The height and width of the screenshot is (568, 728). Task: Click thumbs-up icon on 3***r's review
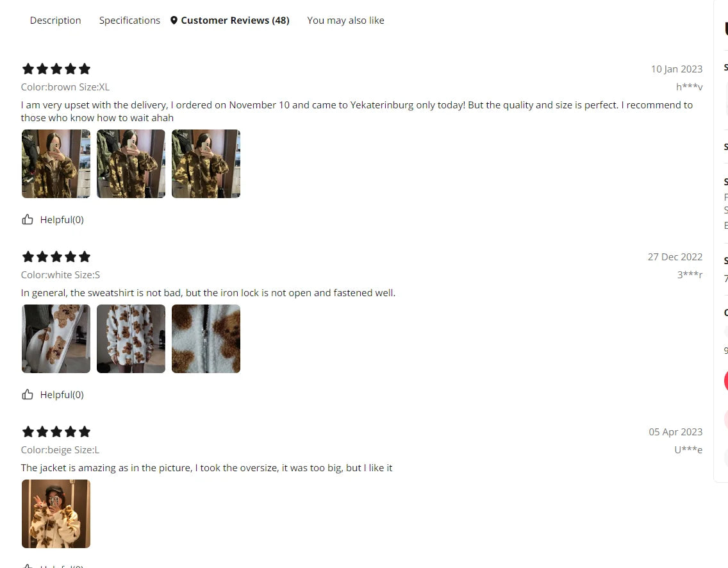click(28, 394)
